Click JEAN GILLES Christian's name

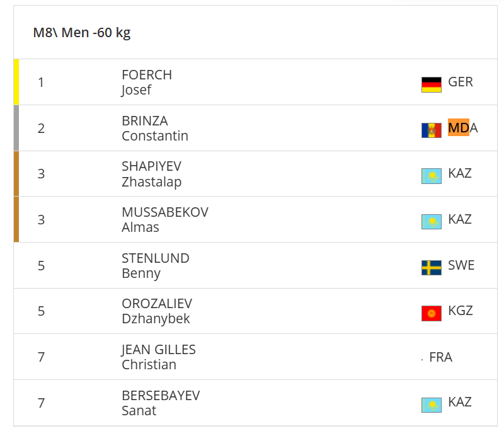(x=158, y=357)
